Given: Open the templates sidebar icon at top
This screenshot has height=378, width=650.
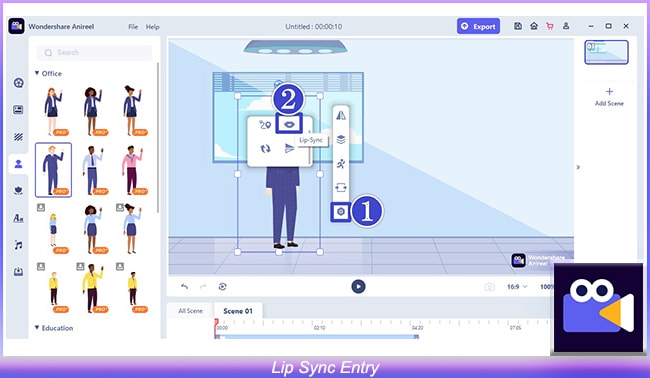Looking at the screenshot, I should [18, 83].
